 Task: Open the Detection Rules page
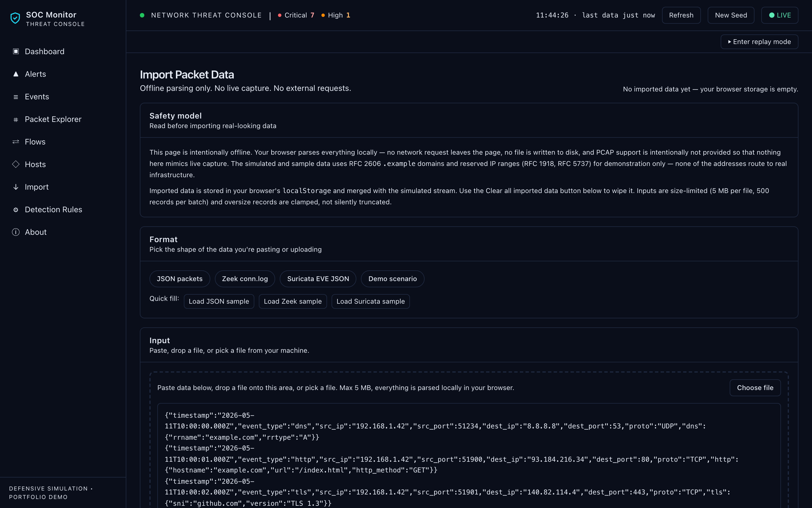click(63, 210)
